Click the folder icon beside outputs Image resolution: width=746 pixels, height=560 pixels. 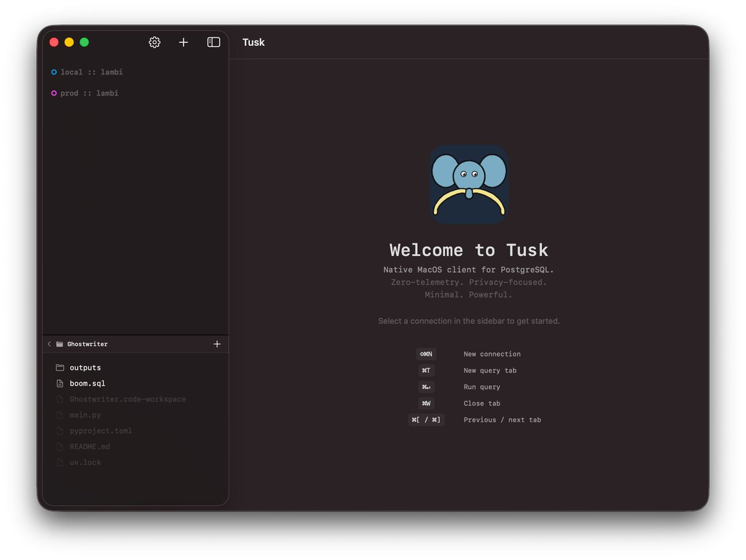coord(60,367)
